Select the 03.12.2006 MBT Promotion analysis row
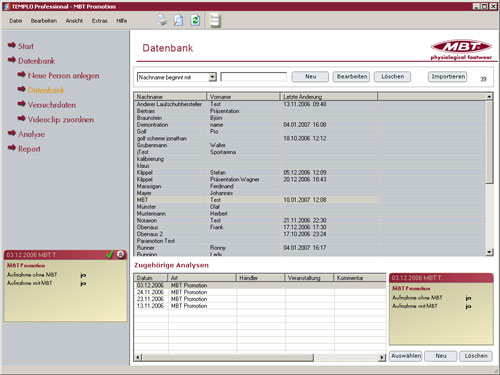Viewport: 500px width, 375px height. [260, 285]
